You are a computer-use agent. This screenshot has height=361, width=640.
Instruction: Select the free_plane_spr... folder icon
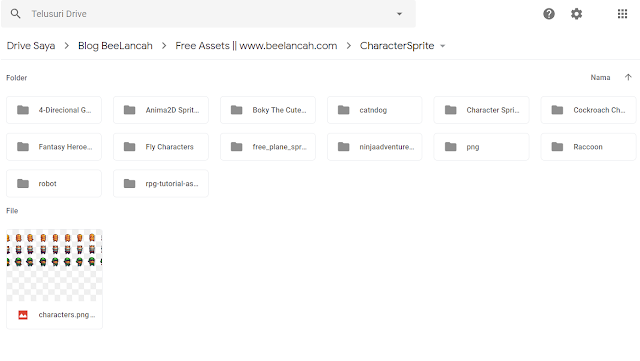237,147
